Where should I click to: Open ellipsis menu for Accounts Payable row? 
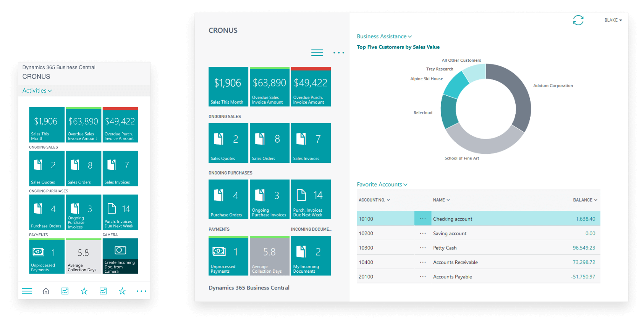(x=422, y=277)
